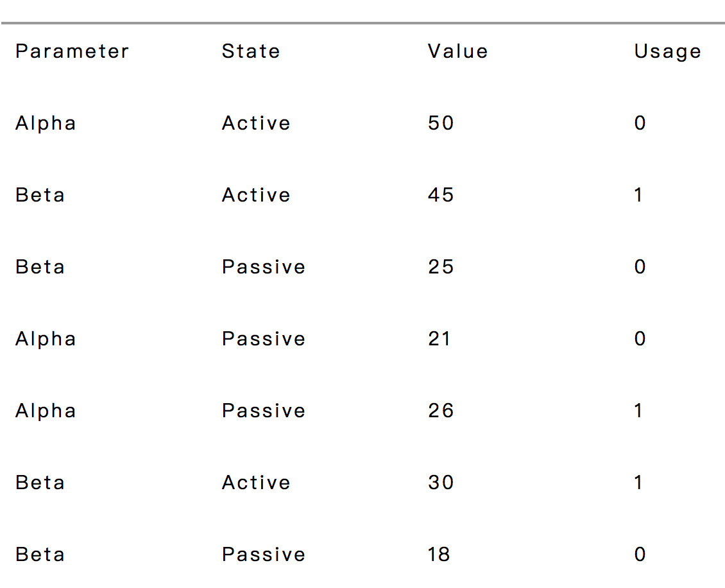The width and height of the screenshot is (725, 588).
Task: Click the State column header
Action: (251, 51)
